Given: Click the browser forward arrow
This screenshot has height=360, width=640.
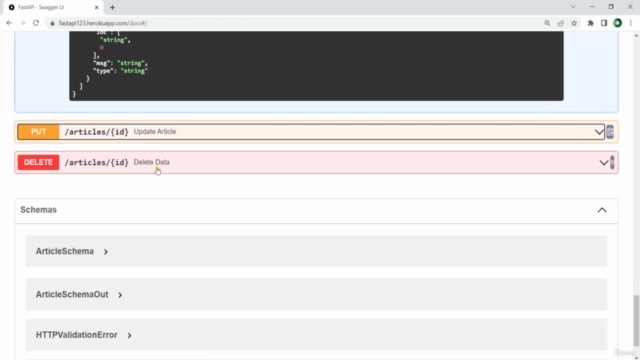Looking at the screenshot, I should tap(22, 23).
